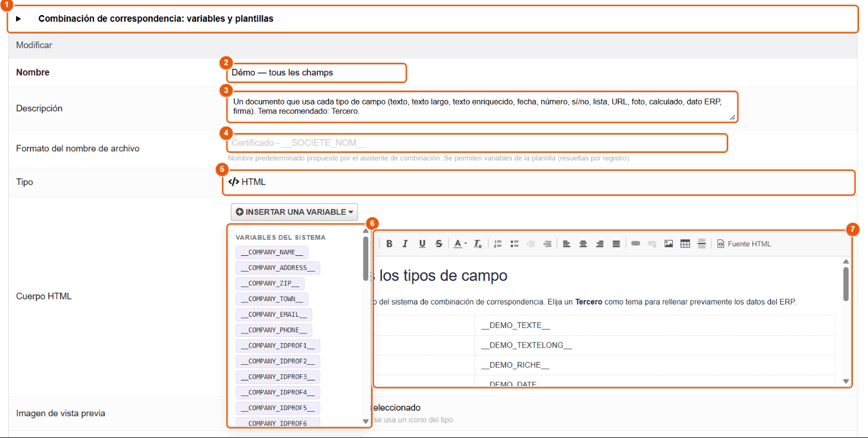
Task: Click the __DEMO_RICHE__ table cell
Action: (654, 365)
